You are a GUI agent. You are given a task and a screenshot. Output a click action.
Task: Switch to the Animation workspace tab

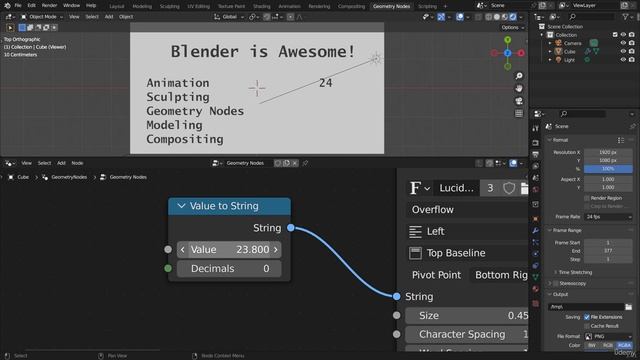pyautogui.click(x=289, y=7)
